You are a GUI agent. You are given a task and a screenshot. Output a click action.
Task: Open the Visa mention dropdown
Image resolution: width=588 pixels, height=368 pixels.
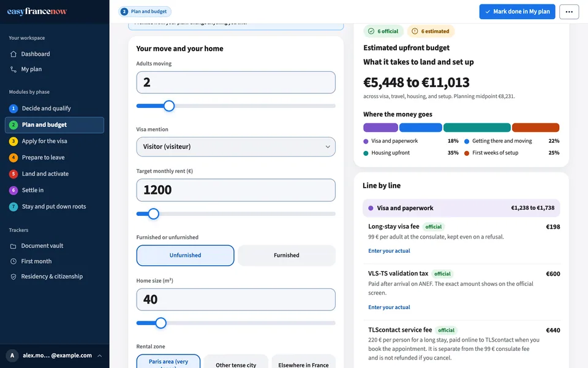236,147
